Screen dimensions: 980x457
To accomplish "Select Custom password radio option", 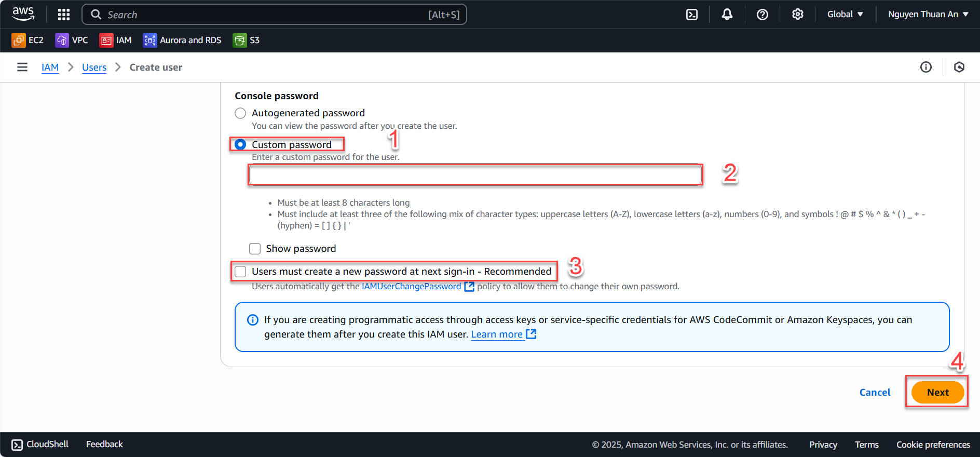I will [x=240, y=144].
